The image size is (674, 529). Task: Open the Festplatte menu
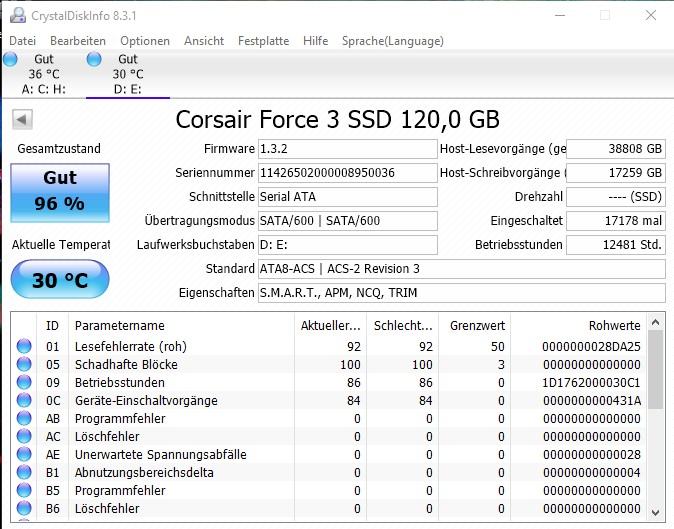(x=263, y=41)
